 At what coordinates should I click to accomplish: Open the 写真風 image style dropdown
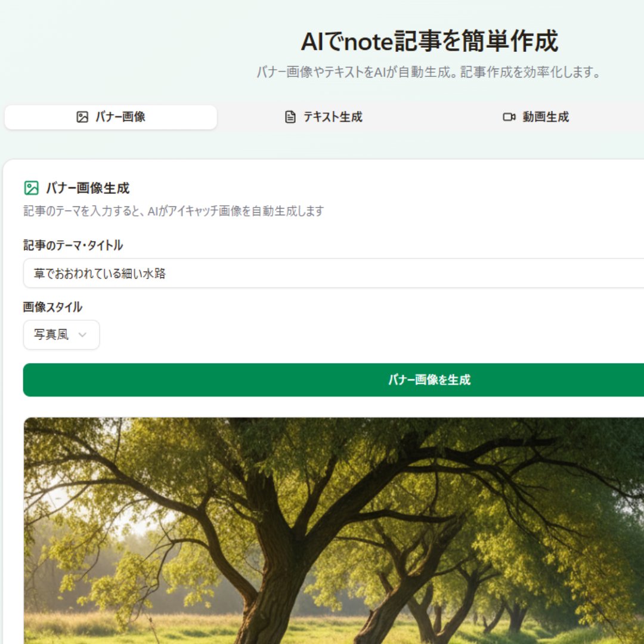pyautogui.click(x=61, y=335)
